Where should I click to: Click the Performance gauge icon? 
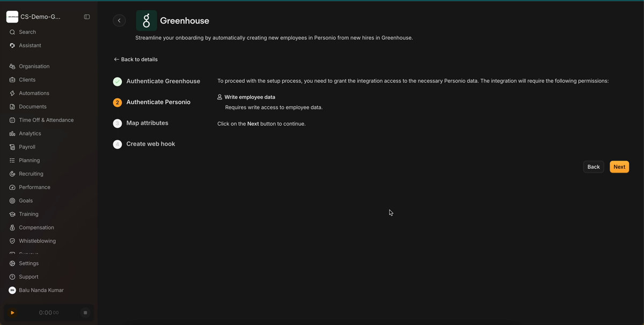click(x=12, y=187)
